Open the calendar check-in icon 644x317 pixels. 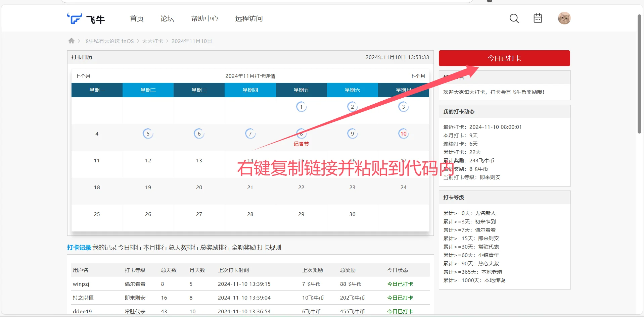pyautogui.click(x=538, y=18)
